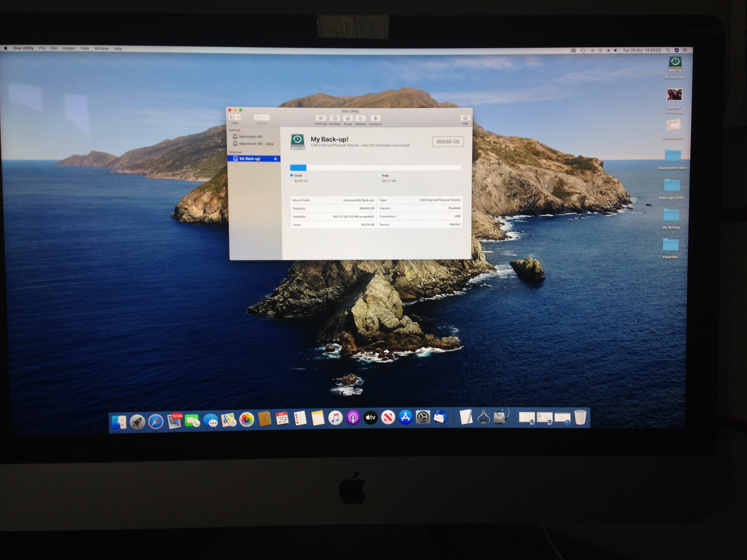Click the blue Used storage bar
The image size is (747, 560).
[298, 168]
